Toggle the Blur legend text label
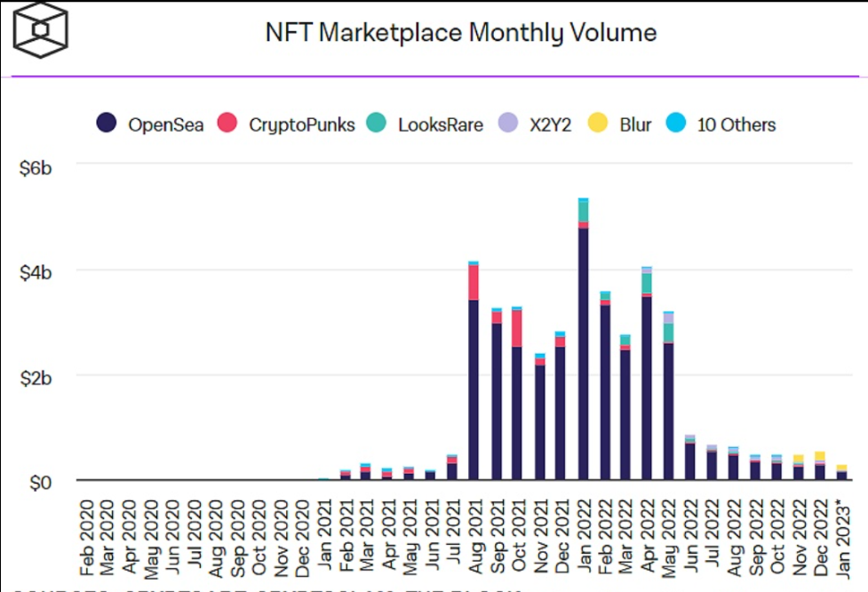Viewport: 868px width, 592px height. [634, 124]
